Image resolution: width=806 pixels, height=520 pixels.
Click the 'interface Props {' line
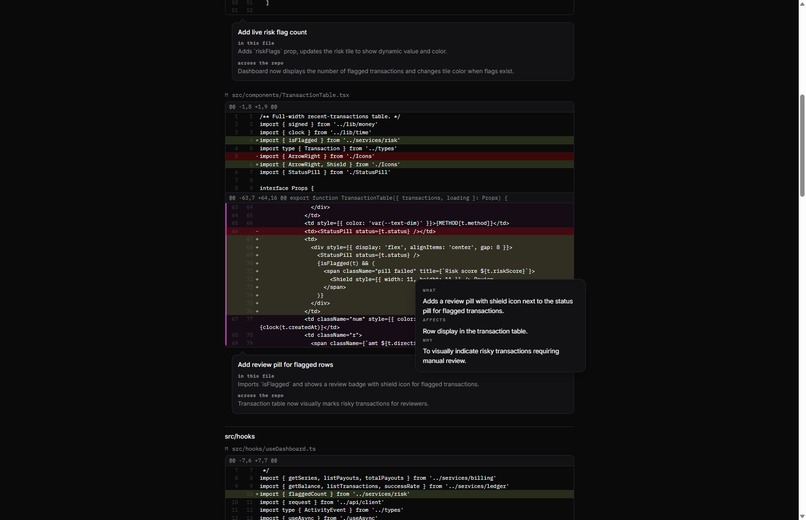tap(399, 188)
